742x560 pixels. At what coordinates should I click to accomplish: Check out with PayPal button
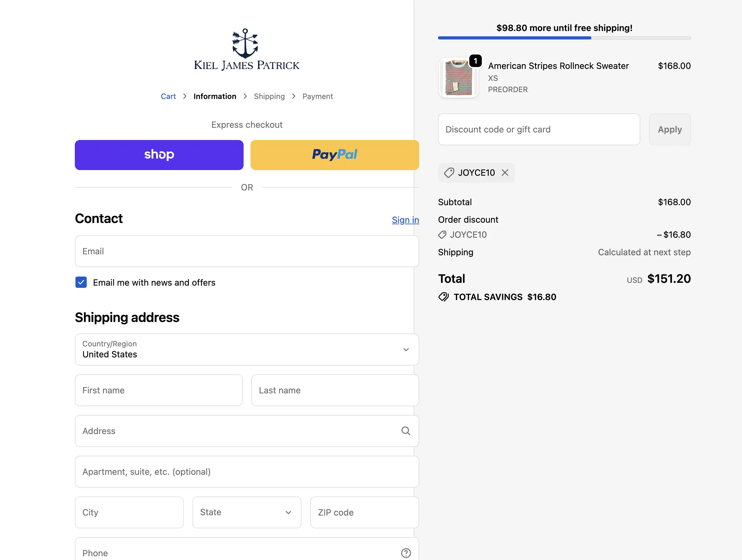[334, 155]
